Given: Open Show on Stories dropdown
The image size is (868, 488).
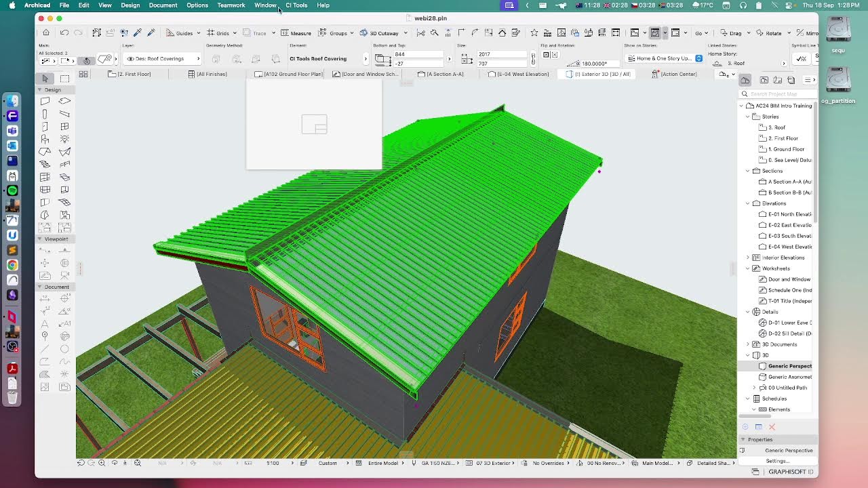Looking at the screenshot, I should pyautogui.click(x=664, y=58).
